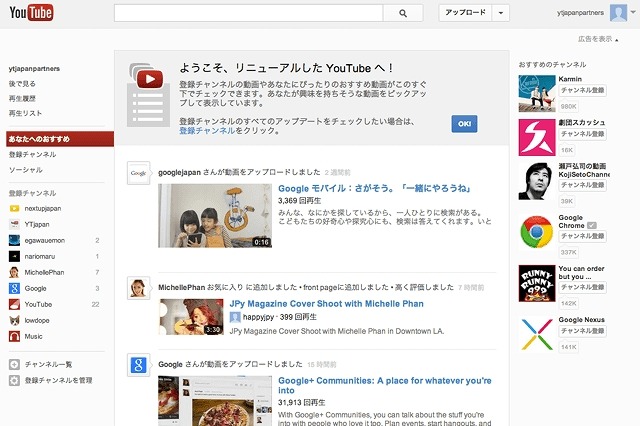Click the YouTube logo
The image size is (640, 426).
click(x=31, y=13)
